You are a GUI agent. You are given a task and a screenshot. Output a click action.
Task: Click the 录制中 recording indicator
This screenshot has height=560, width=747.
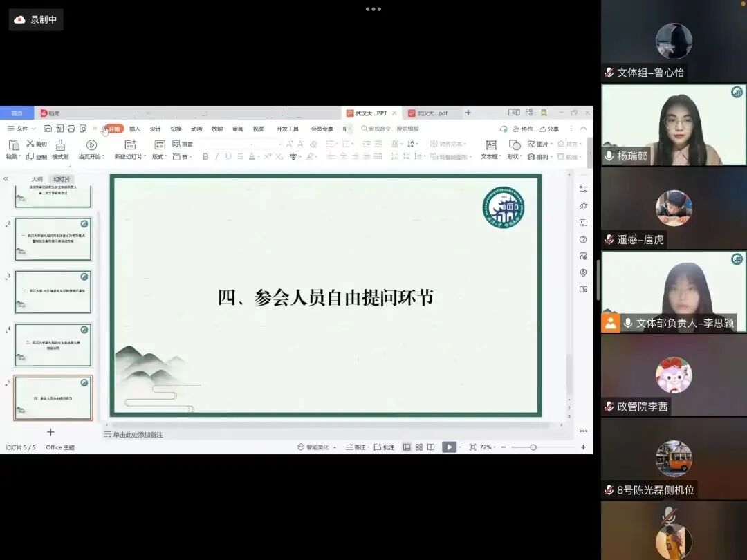pyautogui.click(x=36, y=19)
